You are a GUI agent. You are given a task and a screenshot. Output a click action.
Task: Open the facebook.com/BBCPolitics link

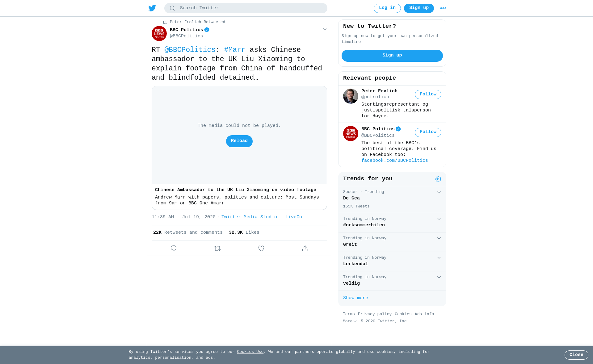click(x=395, y=161)
